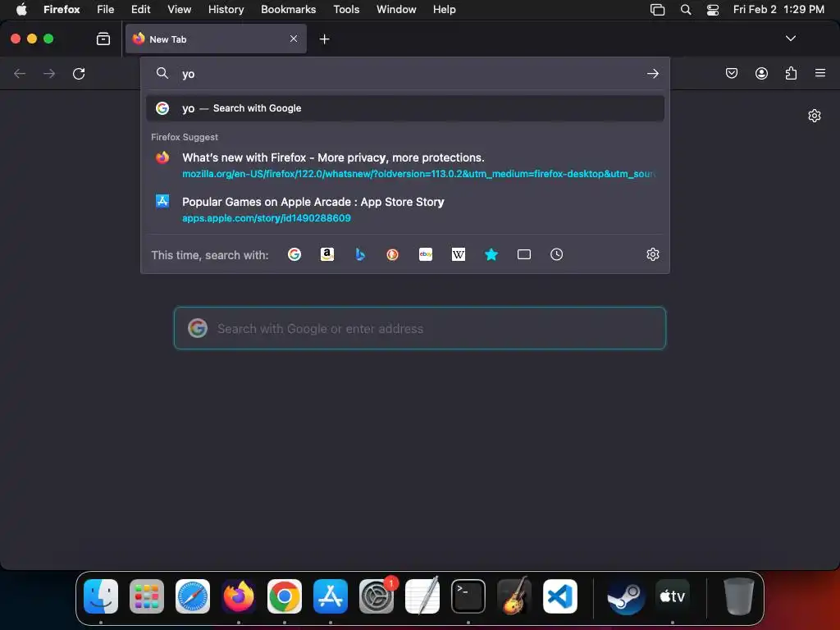Open a new tab with plus button
840x630 pixels.
pyautogui.click(x=324, y=39)
